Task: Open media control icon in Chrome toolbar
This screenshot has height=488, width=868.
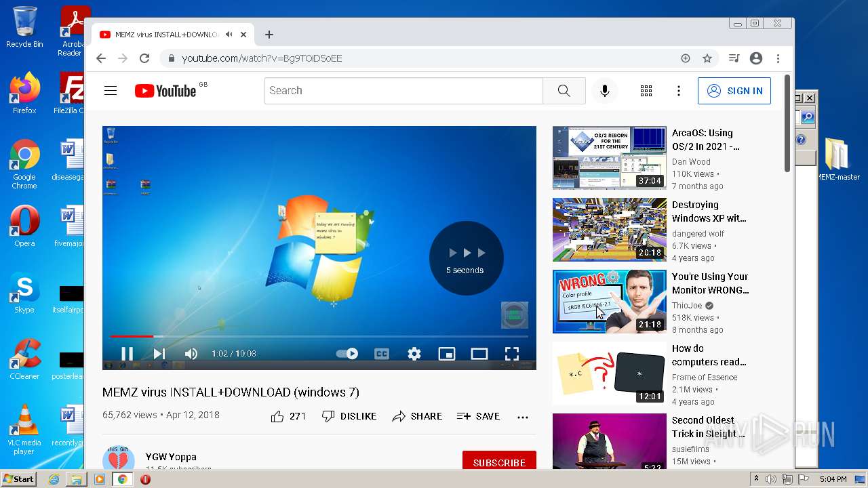Action: 734,58
